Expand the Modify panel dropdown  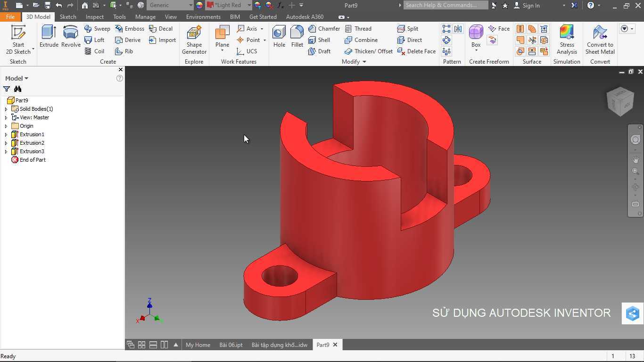click(364, 62)
